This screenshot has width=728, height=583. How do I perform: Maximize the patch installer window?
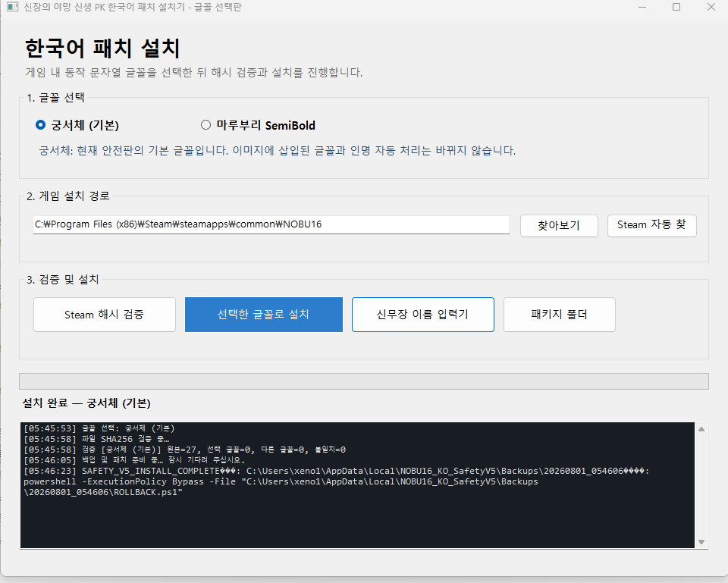676,7
